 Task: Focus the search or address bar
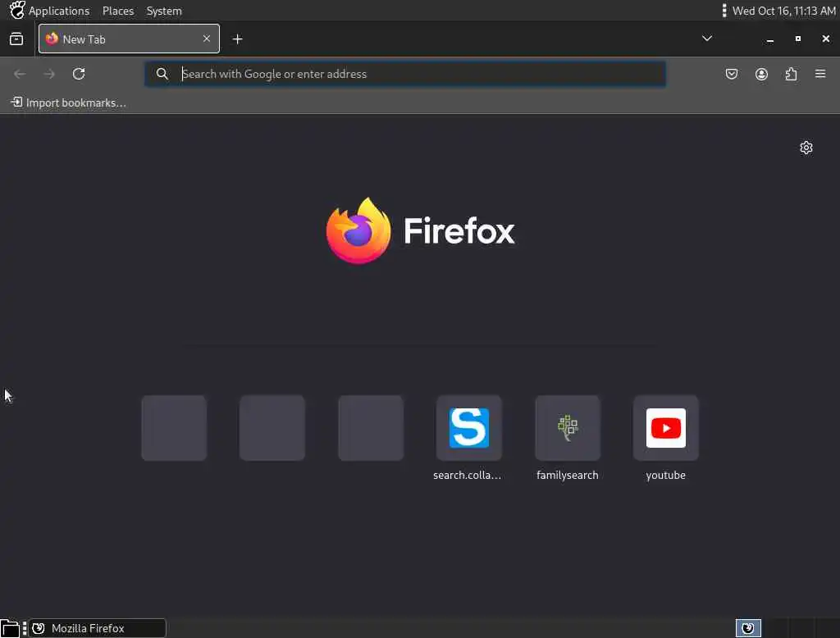[405, 74]
